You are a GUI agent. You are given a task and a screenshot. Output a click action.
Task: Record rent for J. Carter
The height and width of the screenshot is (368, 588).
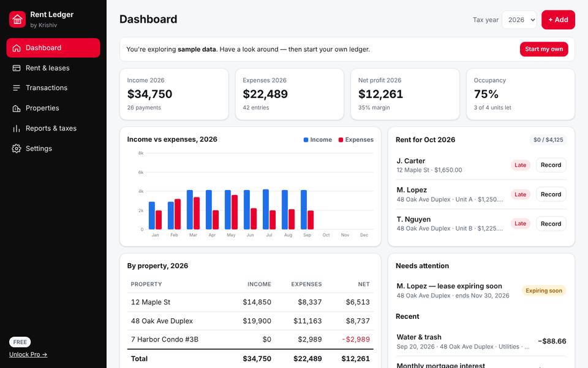click(551, 165)
